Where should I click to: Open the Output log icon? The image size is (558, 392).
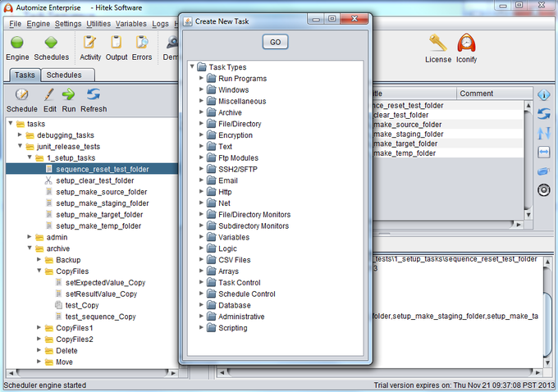point(116,42)
